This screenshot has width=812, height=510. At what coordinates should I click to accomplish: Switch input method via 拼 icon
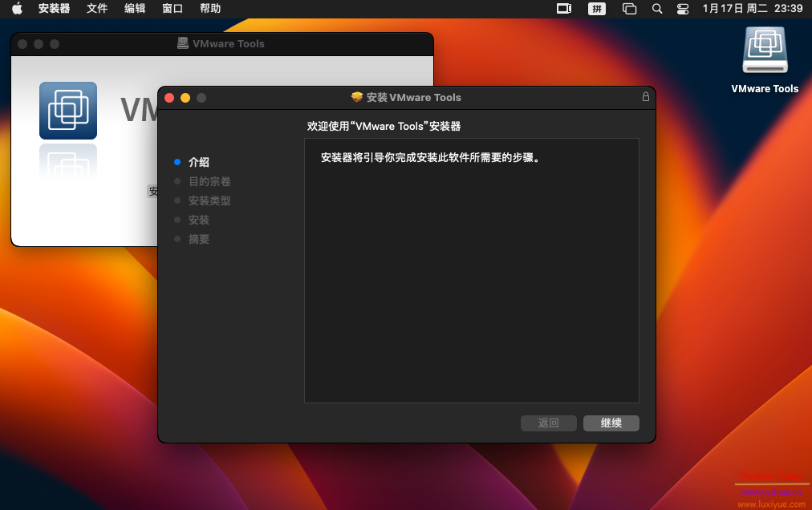pos(597,8)
